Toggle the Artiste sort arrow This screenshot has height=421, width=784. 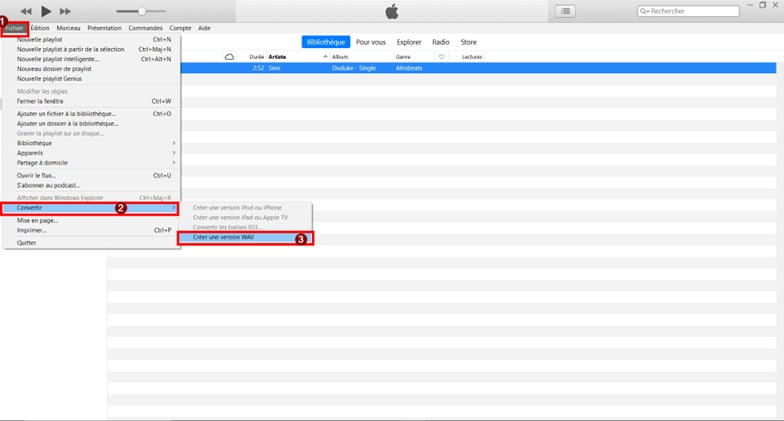(x=326, y=57)
